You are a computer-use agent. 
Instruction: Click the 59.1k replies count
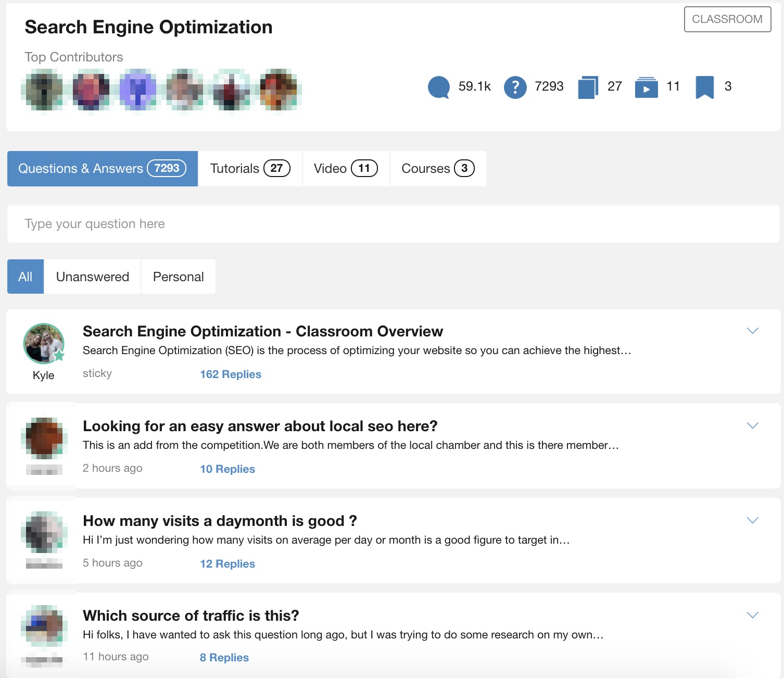(475, 86)
